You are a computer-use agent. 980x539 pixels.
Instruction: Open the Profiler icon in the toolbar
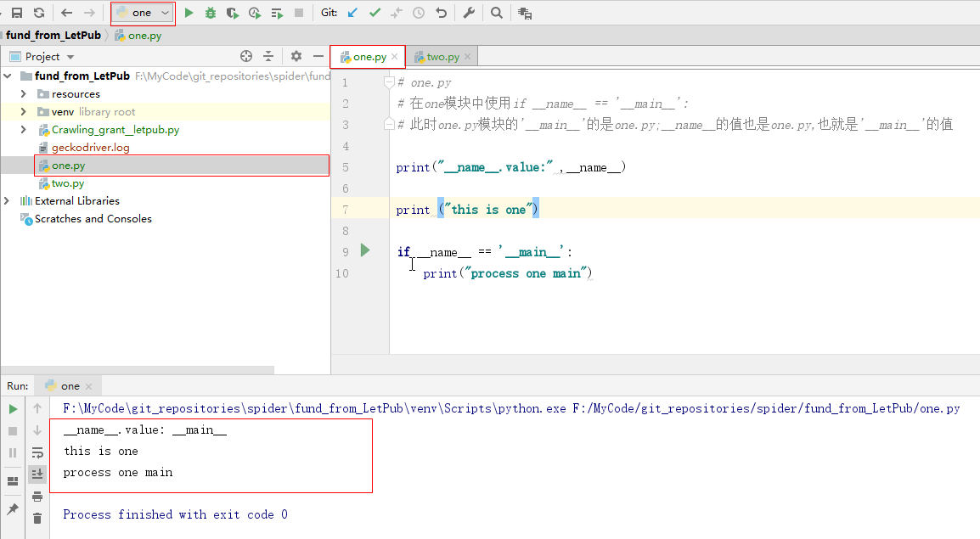(x=253, y=12)
